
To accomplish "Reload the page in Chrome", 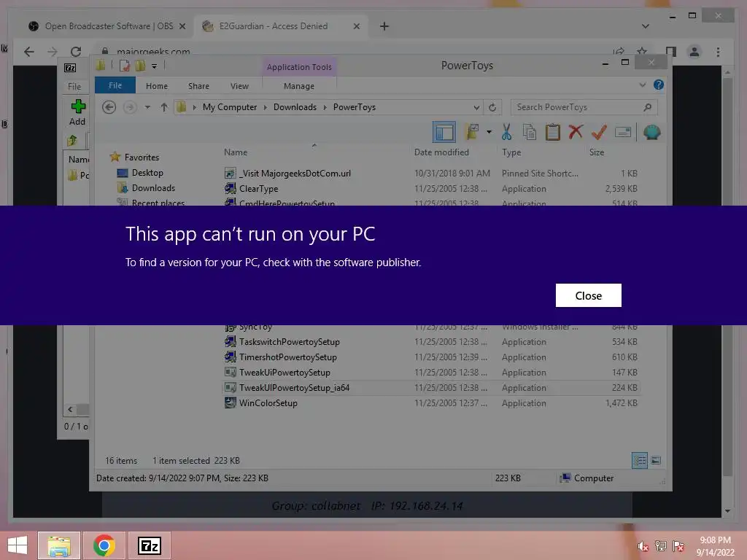I will [75, 52].
